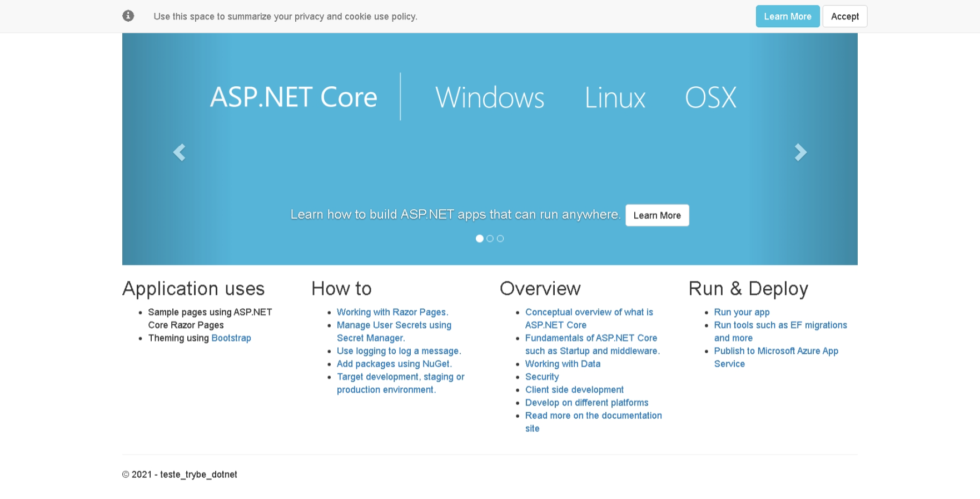The height and width of the screenshot is (499, 980).
Task: Click the 2021 teste_trybe_dotnet footer text
Action: click(x=180, y=475)
